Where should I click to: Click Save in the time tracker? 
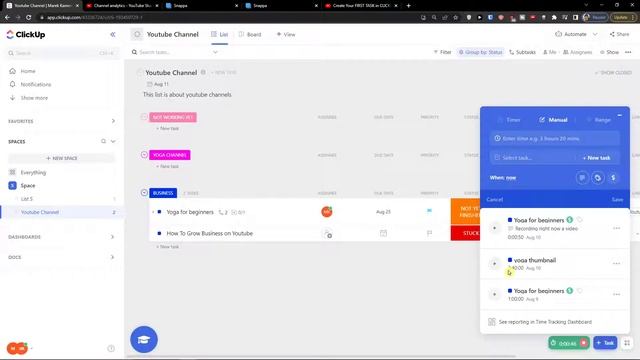coord(617,200)
